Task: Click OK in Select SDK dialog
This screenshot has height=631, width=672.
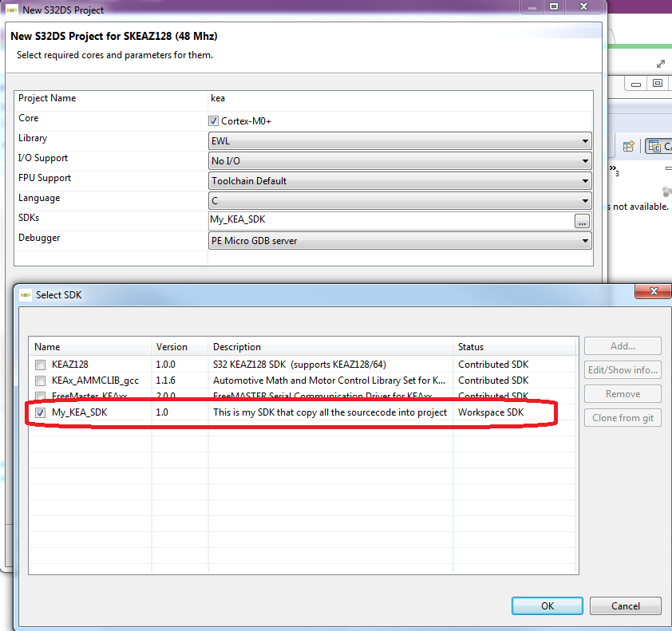Action: [x=547, y=605]
